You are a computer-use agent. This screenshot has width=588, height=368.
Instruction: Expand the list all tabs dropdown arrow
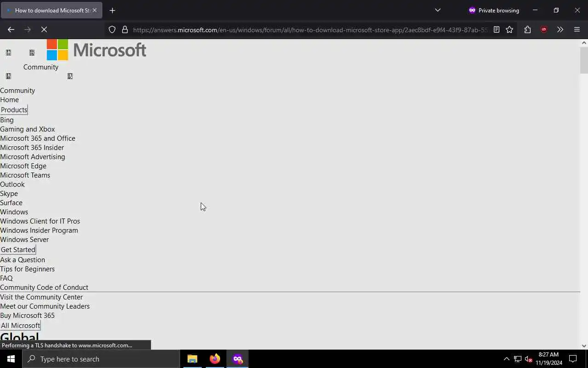(438, 10)
